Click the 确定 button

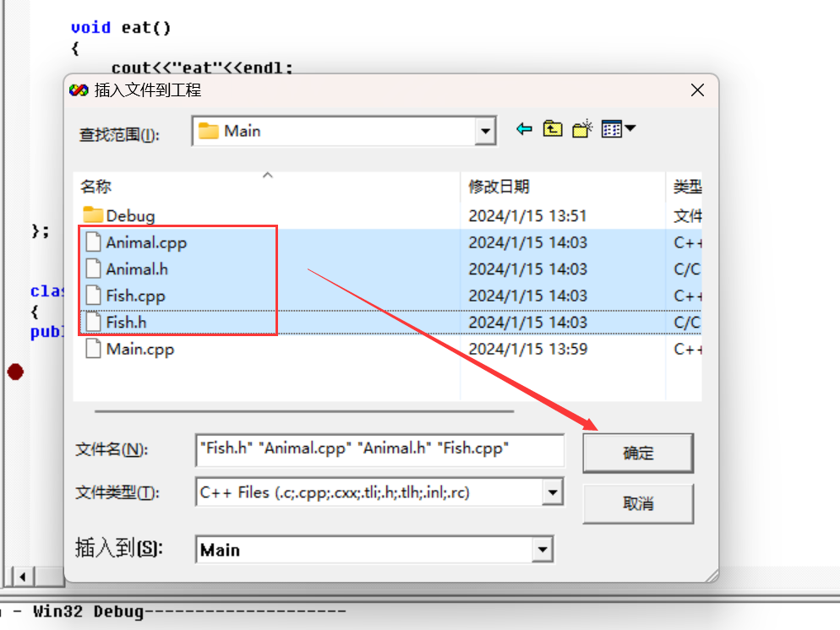(638, 453)
